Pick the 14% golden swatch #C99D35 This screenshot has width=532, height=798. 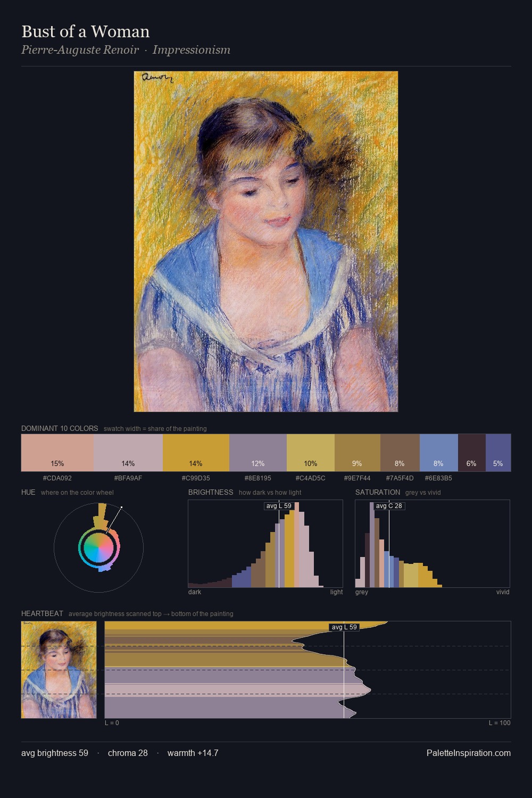(x=196, y=453)
